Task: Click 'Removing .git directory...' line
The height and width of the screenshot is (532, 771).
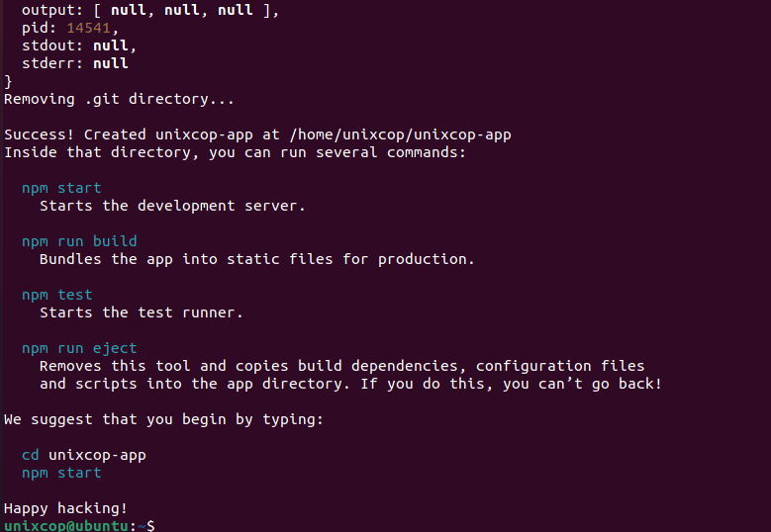Action: click(119, 99)
